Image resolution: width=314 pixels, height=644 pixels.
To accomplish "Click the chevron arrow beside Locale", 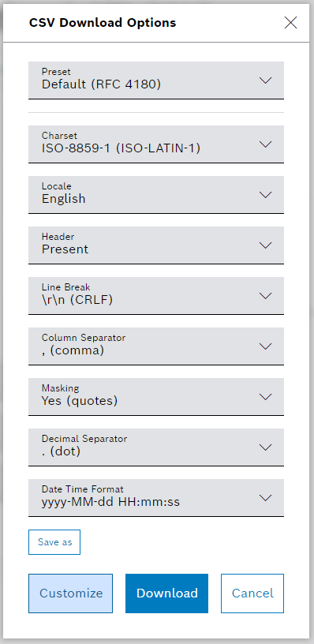I will 266,195.
